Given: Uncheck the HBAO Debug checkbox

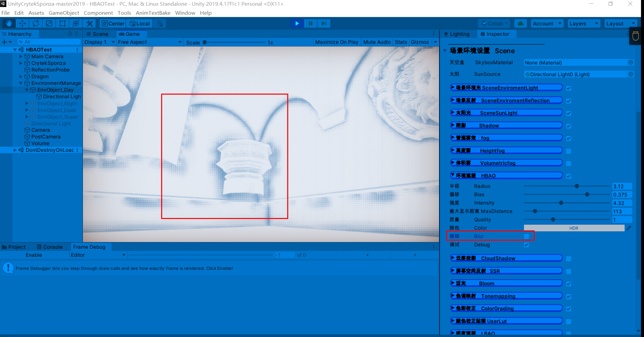Looking at the screenshot, I should coord(526,245).
